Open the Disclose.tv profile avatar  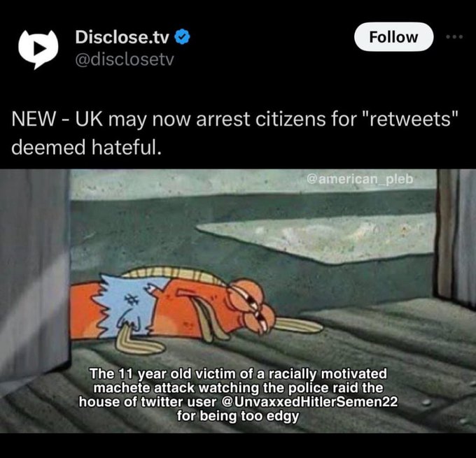38,49
